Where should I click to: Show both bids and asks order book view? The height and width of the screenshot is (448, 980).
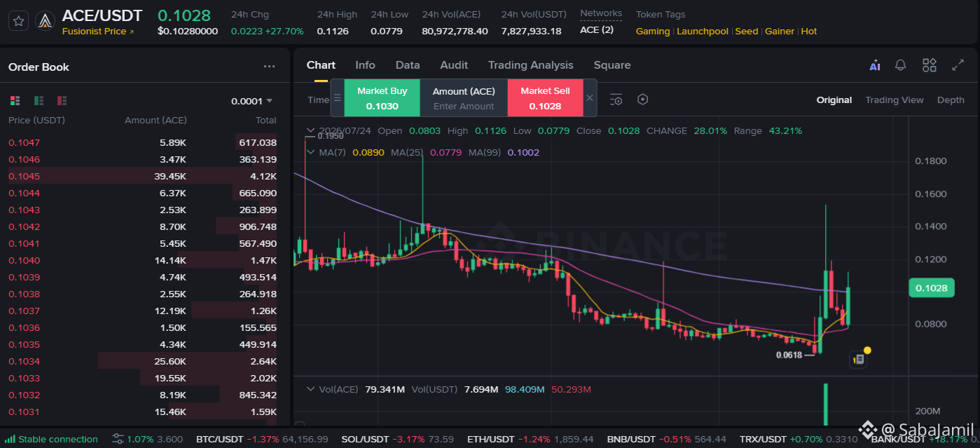(15, 101)
